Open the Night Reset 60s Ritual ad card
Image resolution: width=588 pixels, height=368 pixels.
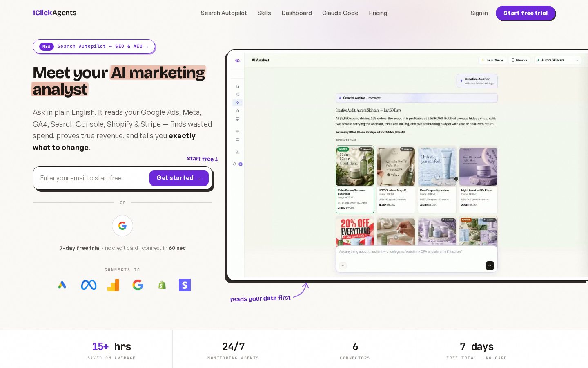478,180
